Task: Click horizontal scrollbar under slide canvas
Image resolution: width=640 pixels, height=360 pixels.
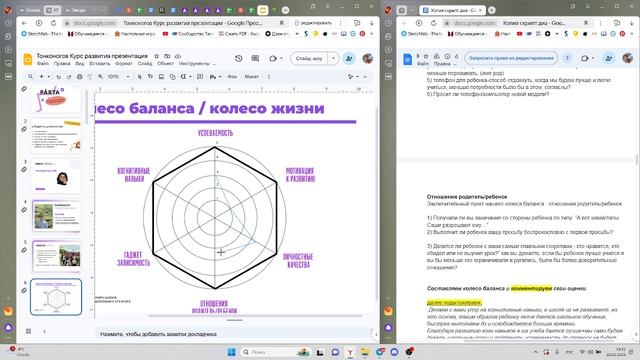Action: coord(255,316)
